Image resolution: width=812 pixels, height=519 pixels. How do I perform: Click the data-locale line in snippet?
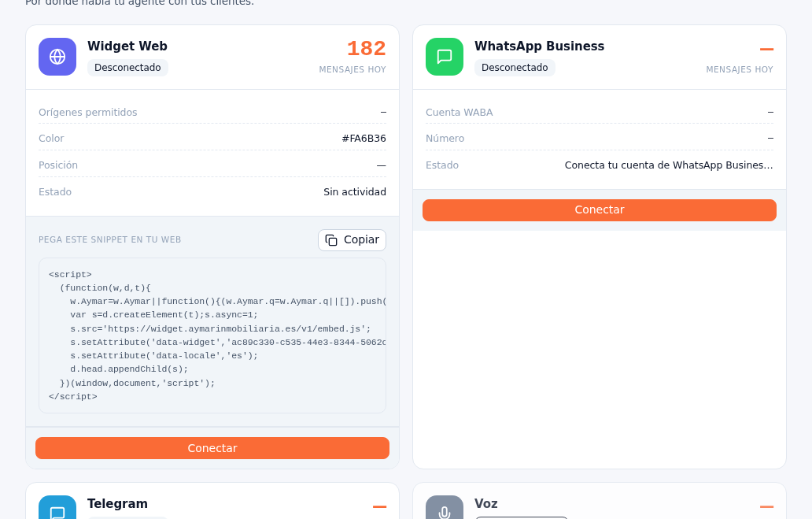pyautogui.click(x=164, y=356)
